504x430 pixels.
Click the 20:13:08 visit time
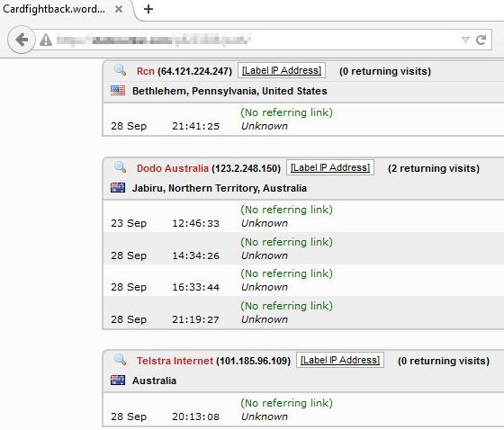196,417
